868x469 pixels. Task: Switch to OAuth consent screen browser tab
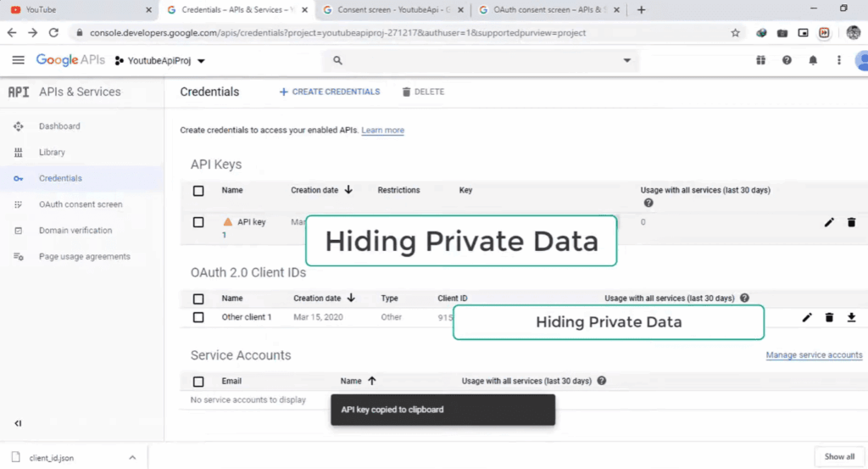point(549,9)
